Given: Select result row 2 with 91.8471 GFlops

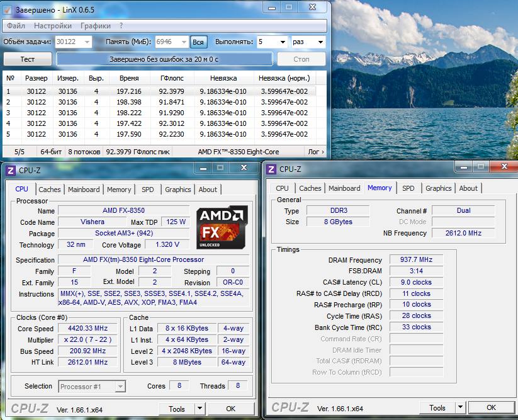Looking at the screenshot, I should [x=159, y=102].
